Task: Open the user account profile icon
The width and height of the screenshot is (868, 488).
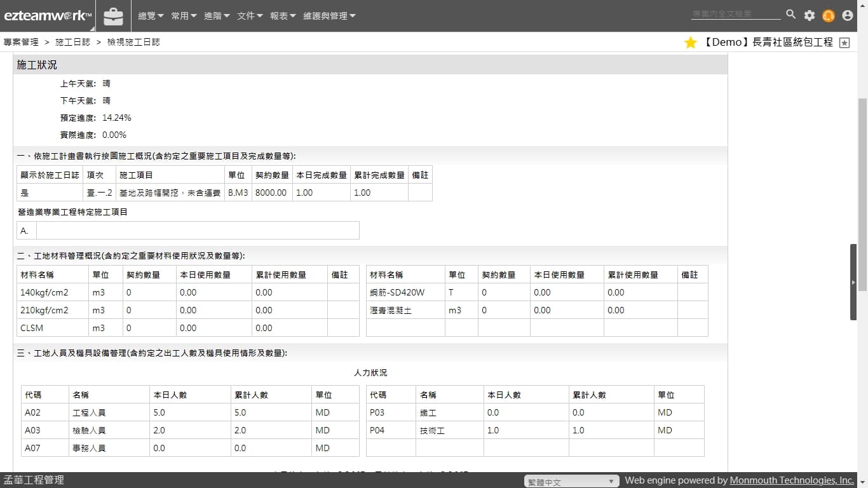Action: coord(847,16)
